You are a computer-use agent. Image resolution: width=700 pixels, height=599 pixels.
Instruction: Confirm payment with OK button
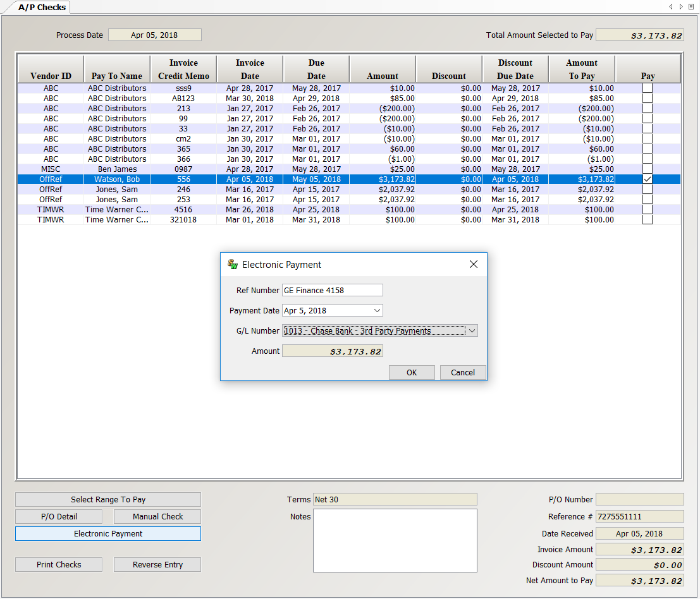point(412,372)
